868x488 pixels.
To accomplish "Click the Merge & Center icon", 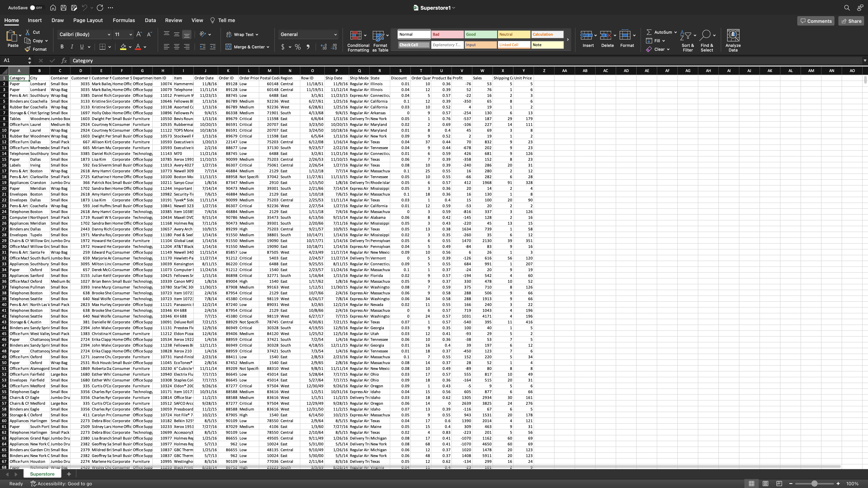I will (228, 47).
